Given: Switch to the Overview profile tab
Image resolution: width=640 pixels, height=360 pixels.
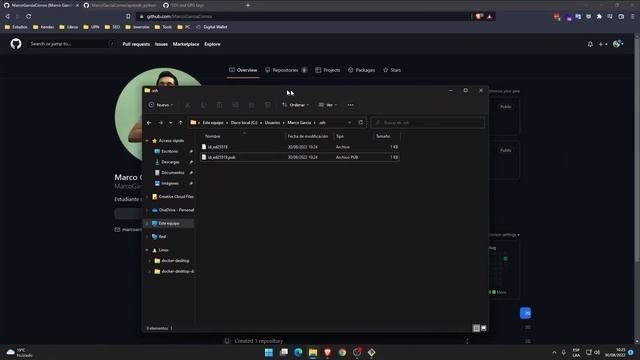Looking at the screenshot, I should pos(243,70).
